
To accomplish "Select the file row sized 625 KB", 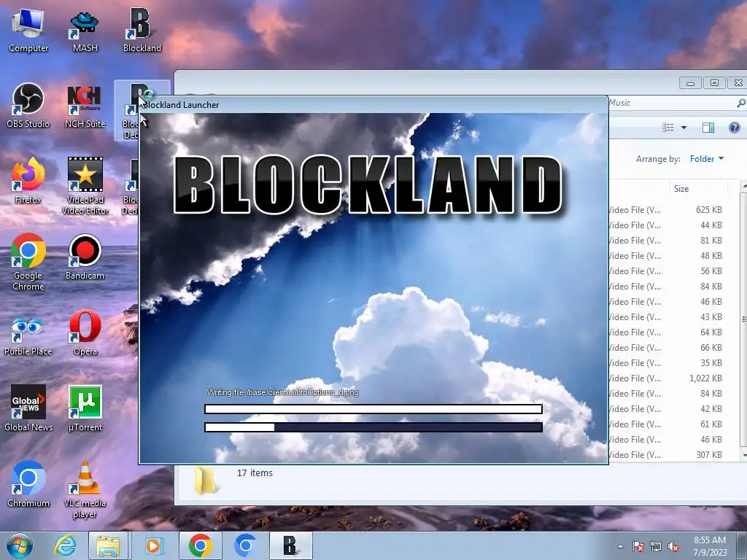I will coord(667,209).
